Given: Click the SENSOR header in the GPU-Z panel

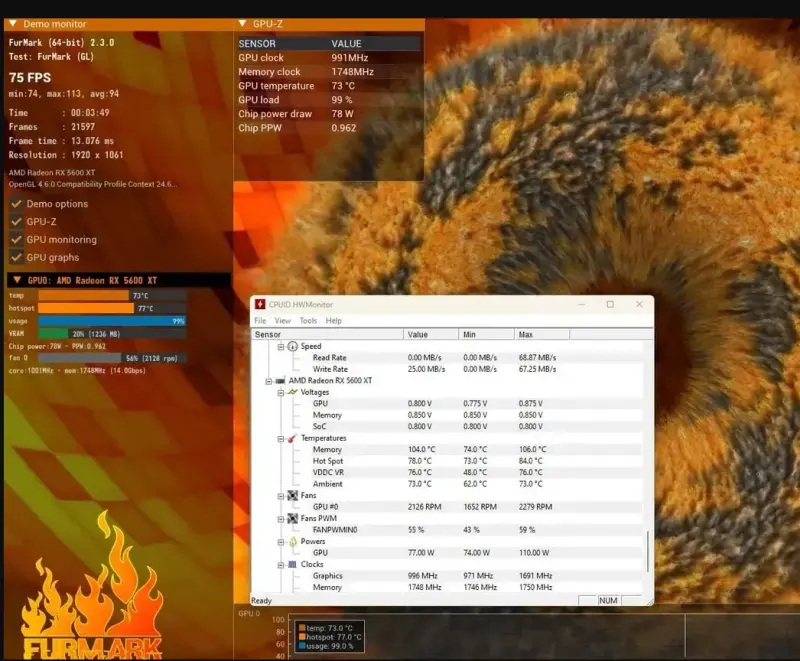Looking at the screenshot, I should pos(257,44).
